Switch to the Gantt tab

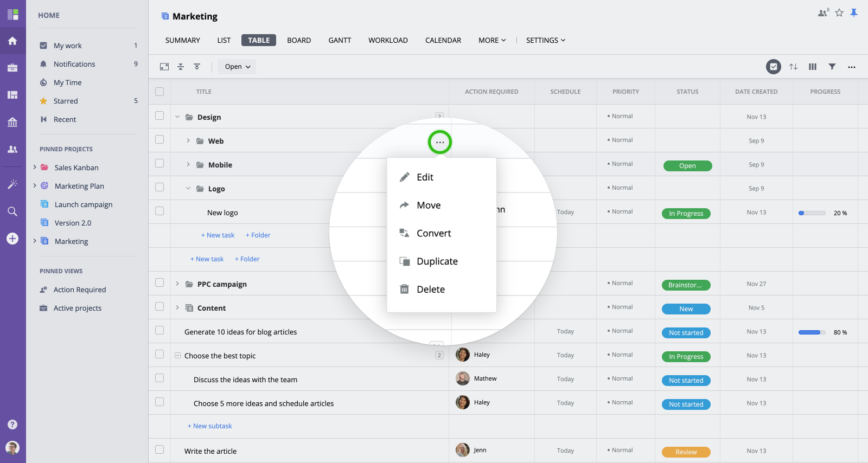pos(340,40)
